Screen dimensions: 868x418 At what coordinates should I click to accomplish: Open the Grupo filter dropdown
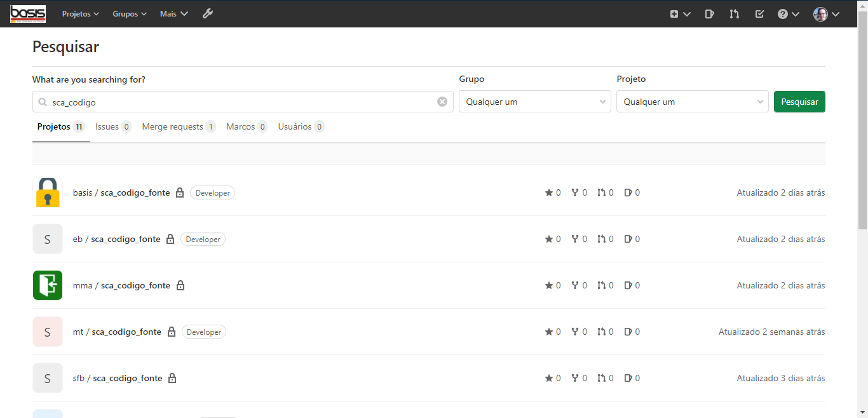534,101
